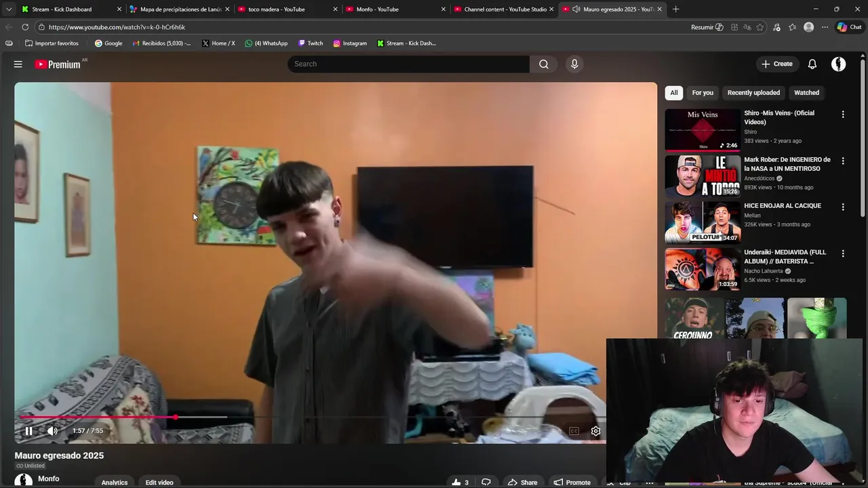Open Underaiki MEDIAVIDA video title
The height and width of the screenshot is (488, 868).
coord(785,257)
